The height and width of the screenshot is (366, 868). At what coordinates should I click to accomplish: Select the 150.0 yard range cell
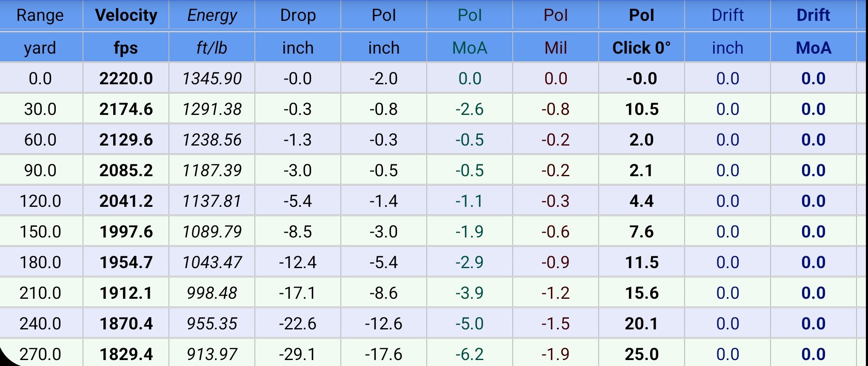[40, 232]
